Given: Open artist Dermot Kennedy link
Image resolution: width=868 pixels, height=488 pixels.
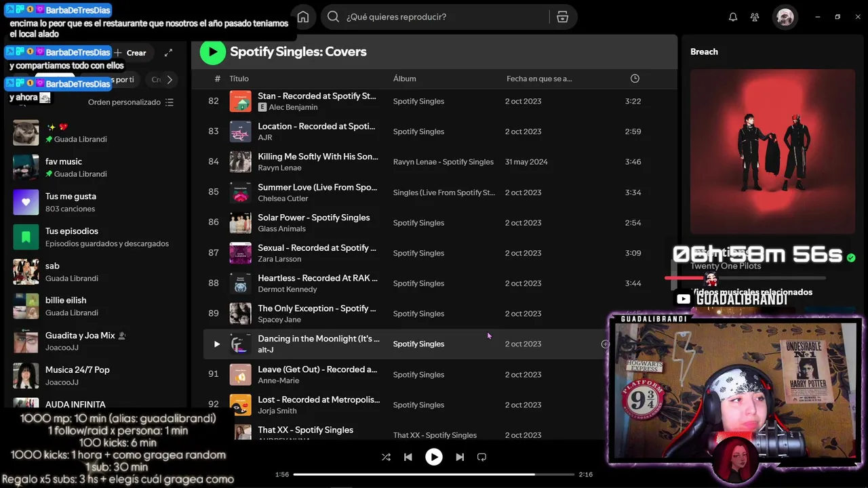Looking at the screenshot, I should [288, 289].
